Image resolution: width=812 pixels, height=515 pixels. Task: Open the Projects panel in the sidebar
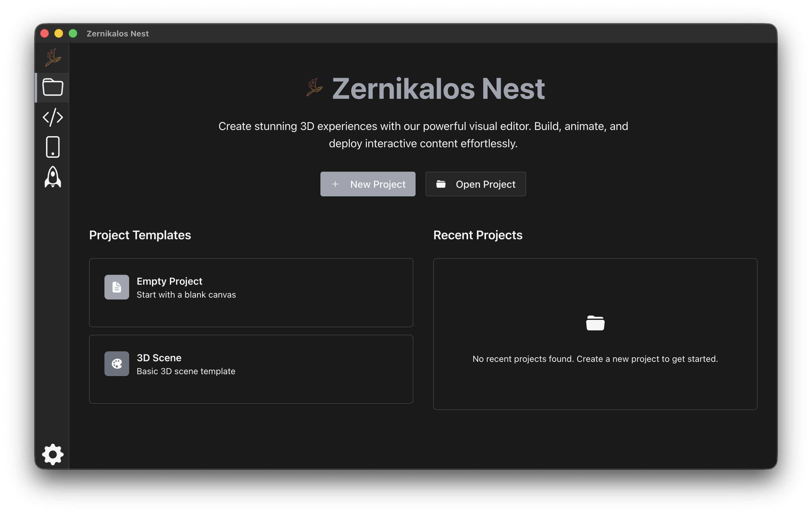click(x=53, y=88)
